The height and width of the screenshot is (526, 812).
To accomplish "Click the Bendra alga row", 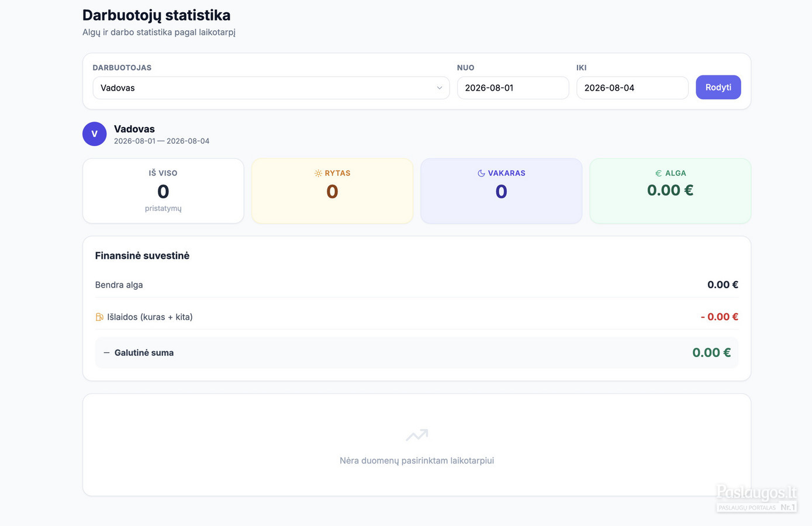I will tap(416, 285).
